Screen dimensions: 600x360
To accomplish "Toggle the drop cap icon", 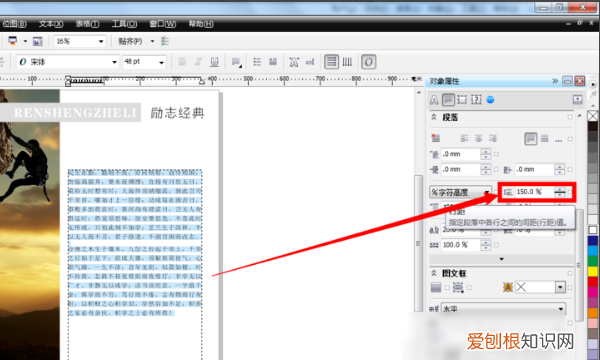I will pyautogui.click(x=273, y=62).
